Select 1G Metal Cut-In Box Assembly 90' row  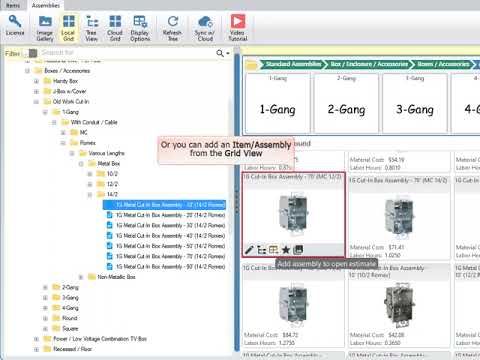[x=166, y=267]
